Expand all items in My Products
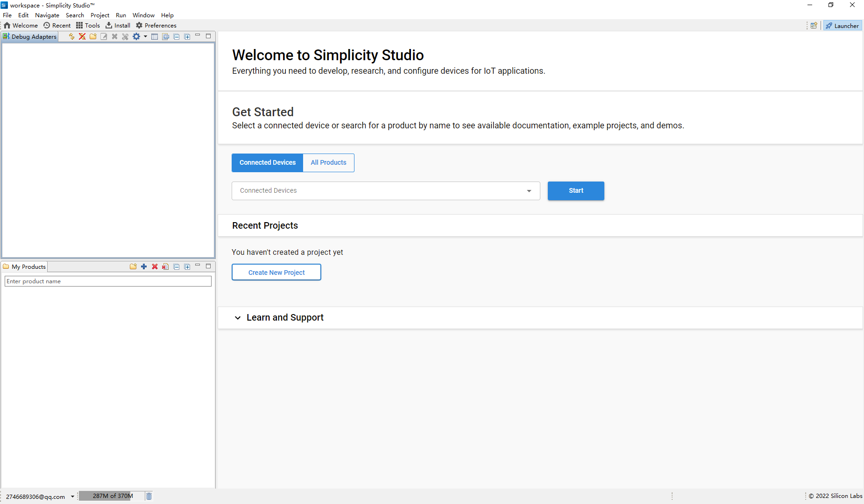 pos(187,266)
